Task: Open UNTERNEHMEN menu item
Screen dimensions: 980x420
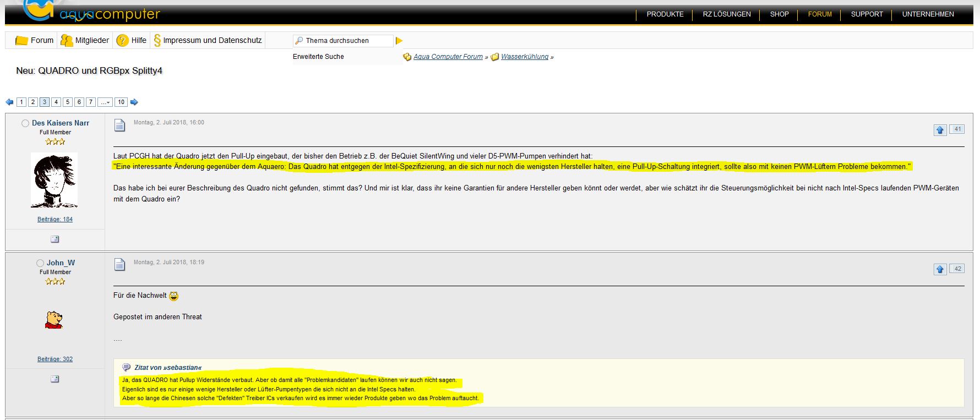Action: (928, 14)
